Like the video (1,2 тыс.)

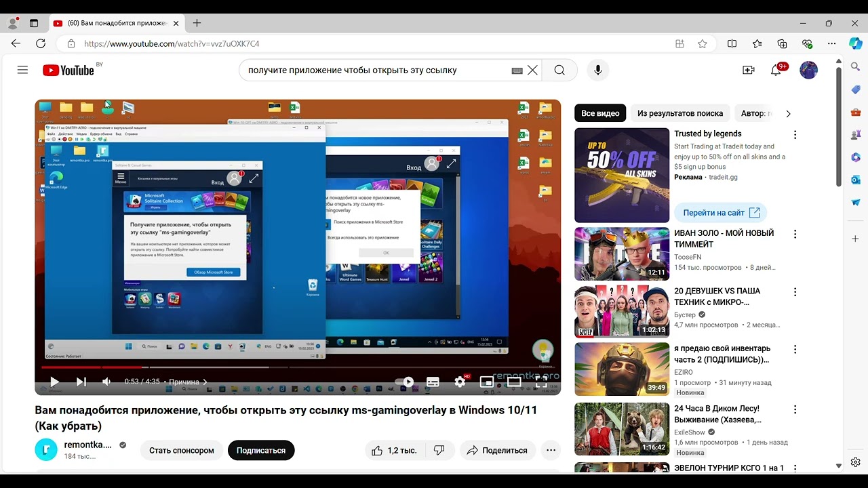(393, 450)
